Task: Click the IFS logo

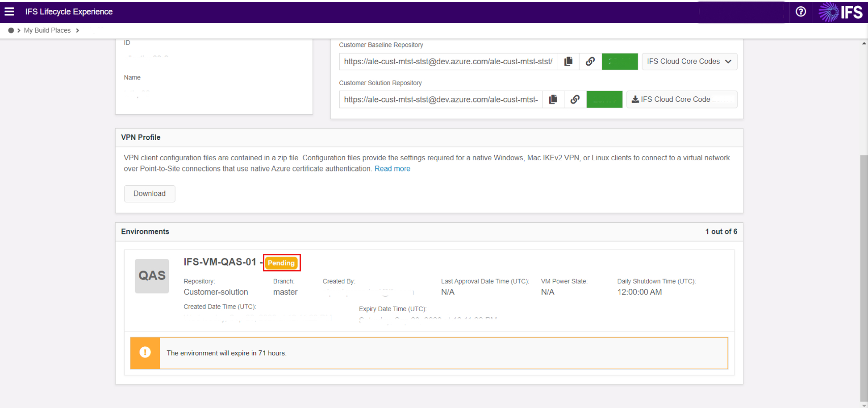Action: 841,12
